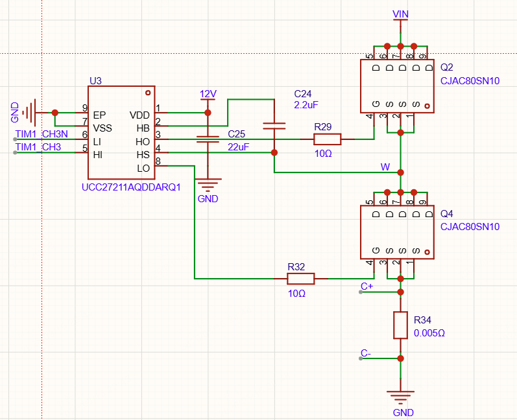Click CJAC80SN10 label next to Q4
Screen dimensions: 517x420
(470, 227)
